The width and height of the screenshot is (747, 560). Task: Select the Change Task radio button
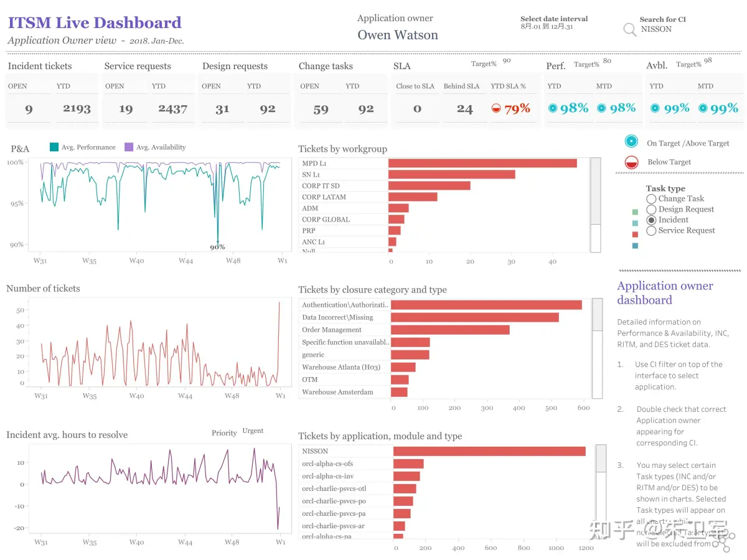click(x=651, y=198)
